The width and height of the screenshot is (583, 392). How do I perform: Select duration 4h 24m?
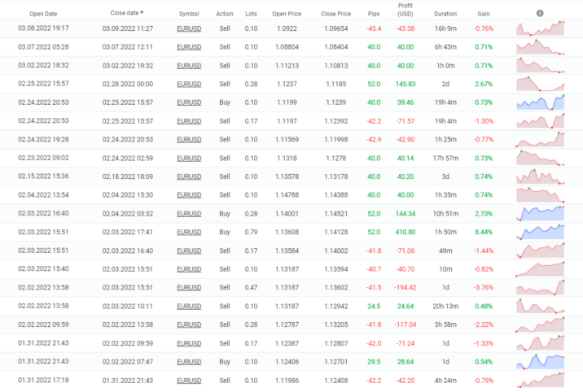[445, 381]
